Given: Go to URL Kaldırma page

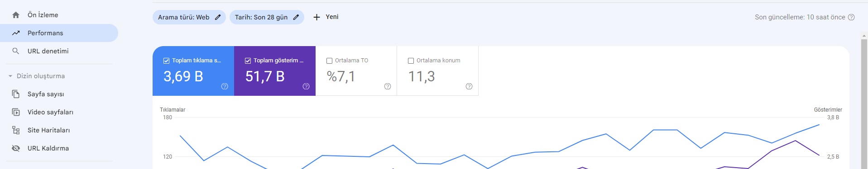Looking at the screenshot, I should pyautogui.click(x=59, y=148).
